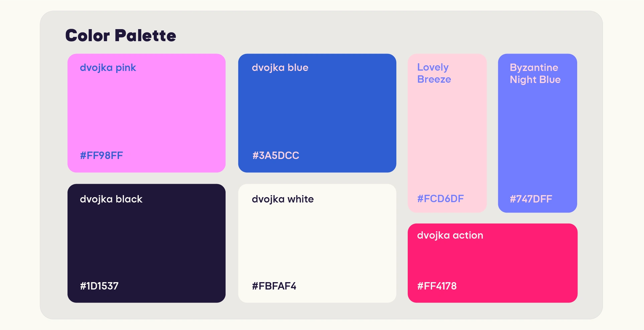Screen dimensions: 644x330
Task: Click the Byzantine Night Blue swatch
Action: [537, 133]
